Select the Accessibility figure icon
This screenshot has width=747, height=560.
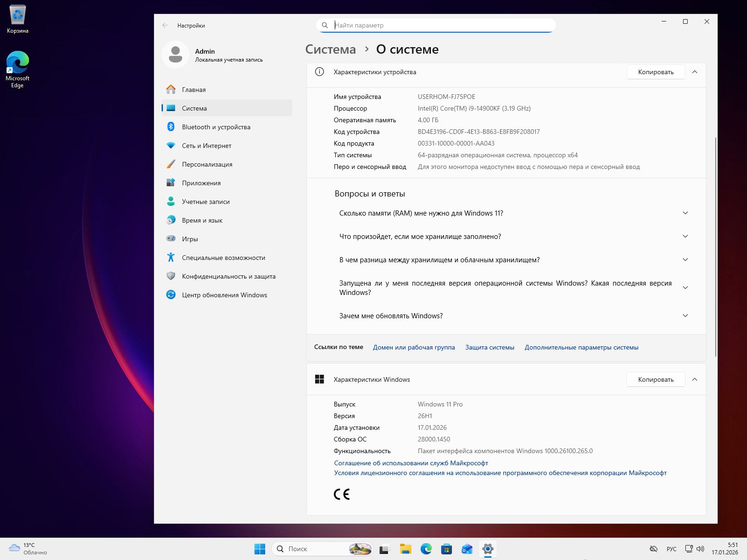tap(171, 258)
